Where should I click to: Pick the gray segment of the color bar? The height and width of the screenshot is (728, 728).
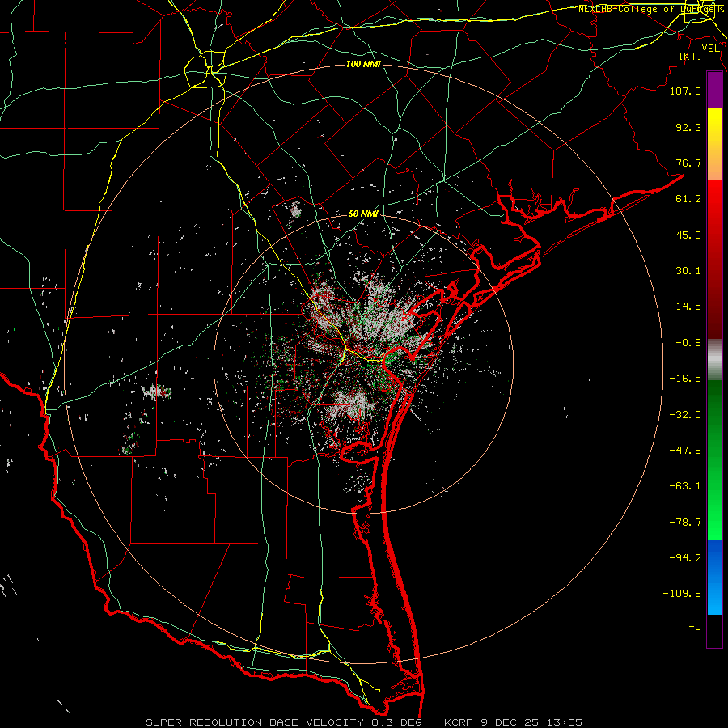(714, 360)
